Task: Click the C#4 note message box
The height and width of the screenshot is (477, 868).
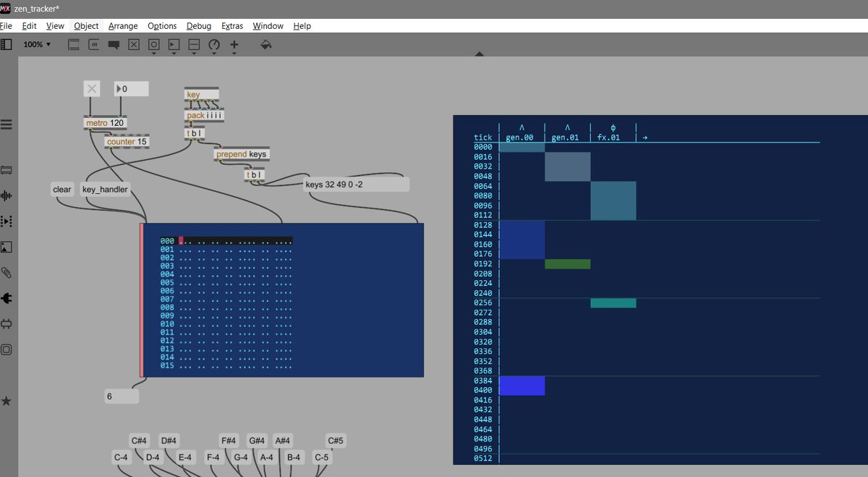Action: [x=139, y=440]
